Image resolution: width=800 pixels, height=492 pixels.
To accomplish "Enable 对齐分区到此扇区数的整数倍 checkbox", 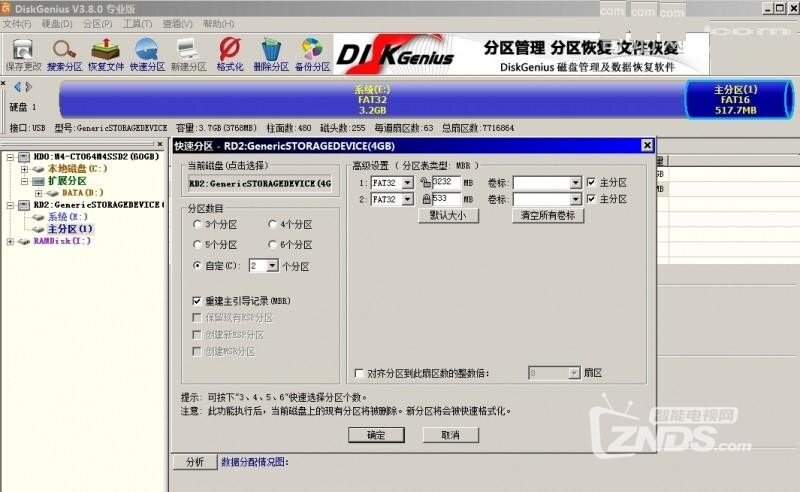I will pos(359,373).
